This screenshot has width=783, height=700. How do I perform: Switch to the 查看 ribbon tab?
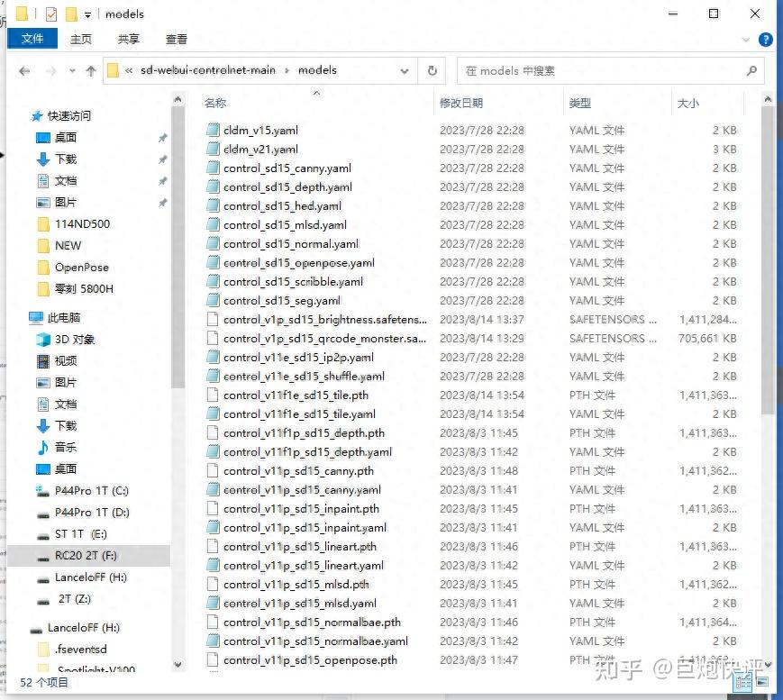(x=176, y=39)
